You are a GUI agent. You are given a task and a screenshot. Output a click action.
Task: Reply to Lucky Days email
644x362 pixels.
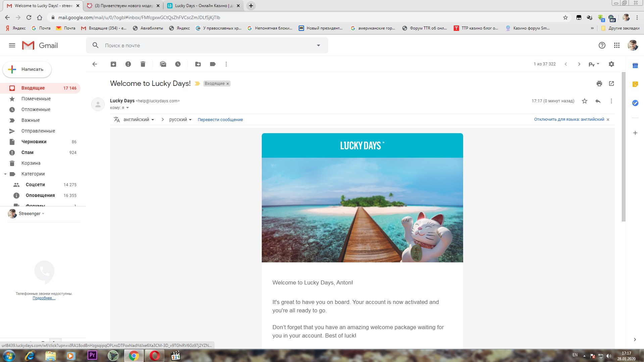click(598, 101)
